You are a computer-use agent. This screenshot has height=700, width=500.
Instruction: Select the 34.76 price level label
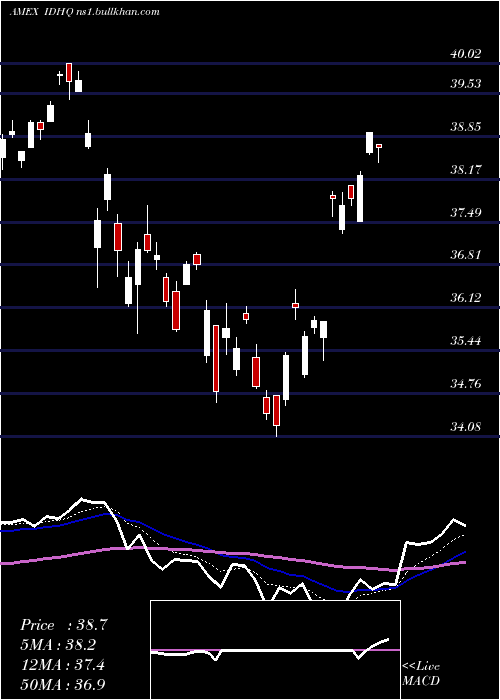pos(466,383)
